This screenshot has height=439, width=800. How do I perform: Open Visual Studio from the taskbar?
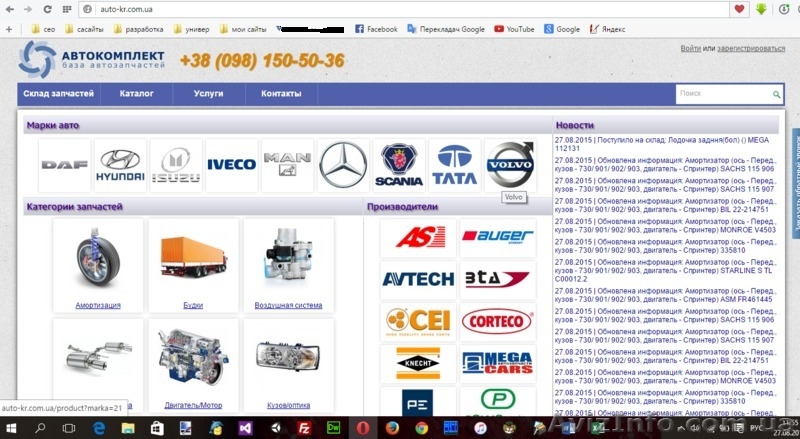pos(245,428)
